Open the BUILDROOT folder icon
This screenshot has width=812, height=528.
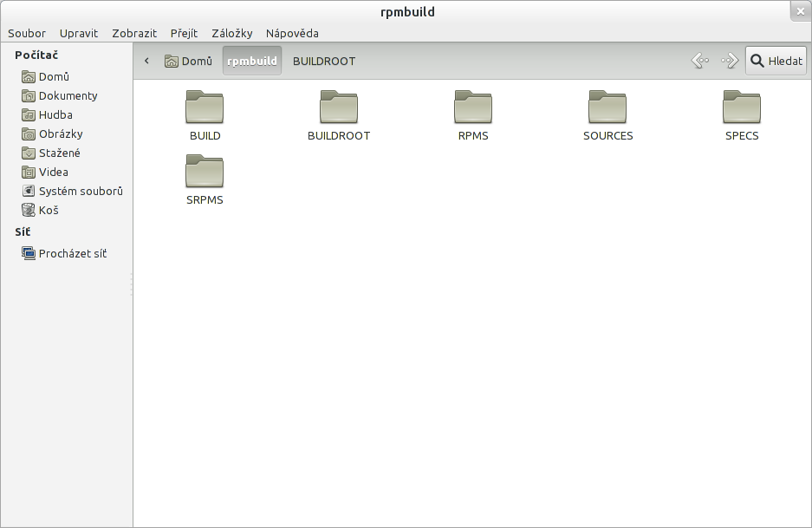[x=339, y=108]
